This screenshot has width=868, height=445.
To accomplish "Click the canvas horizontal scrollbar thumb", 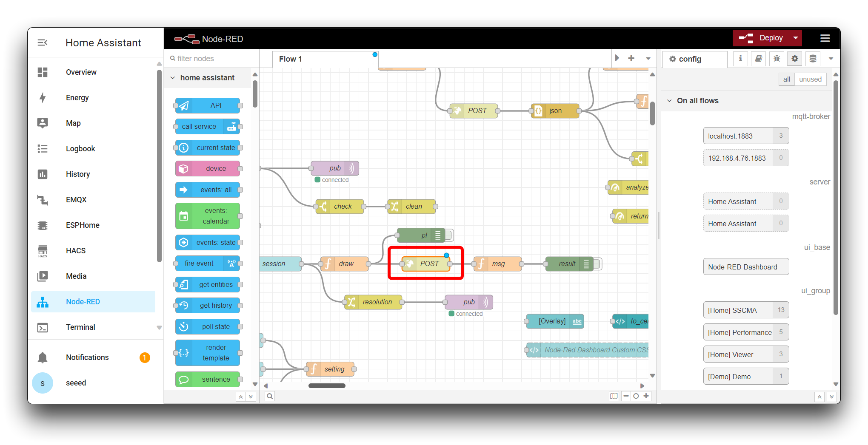I will pos(327,386).
